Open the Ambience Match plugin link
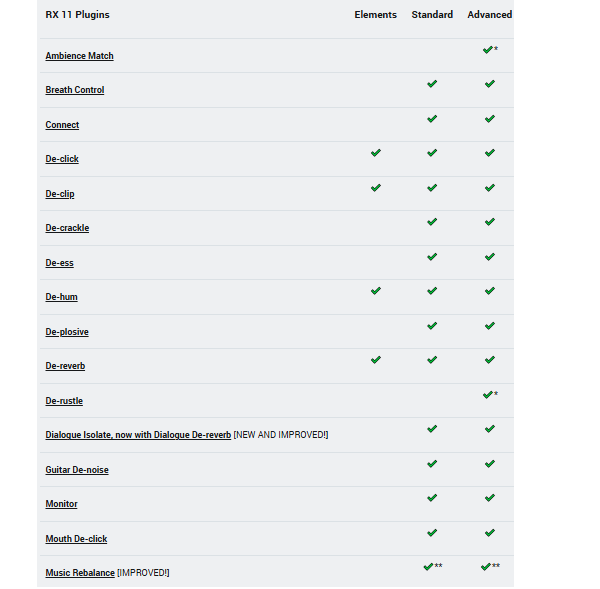This screenshot has height=589, width=600. click(x=79, y=56)
